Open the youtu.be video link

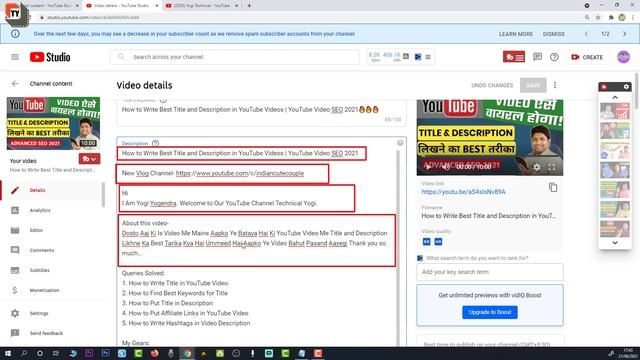[463, 192]
